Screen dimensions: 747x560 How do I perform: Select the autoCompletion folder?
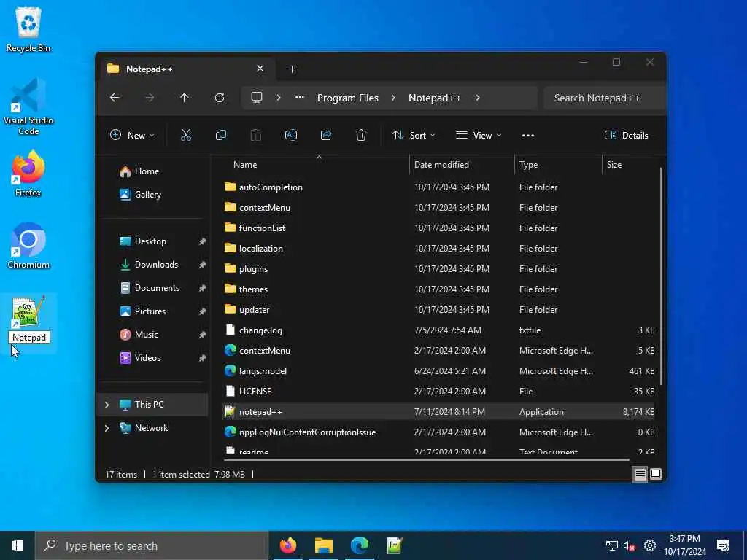(438, 187)
